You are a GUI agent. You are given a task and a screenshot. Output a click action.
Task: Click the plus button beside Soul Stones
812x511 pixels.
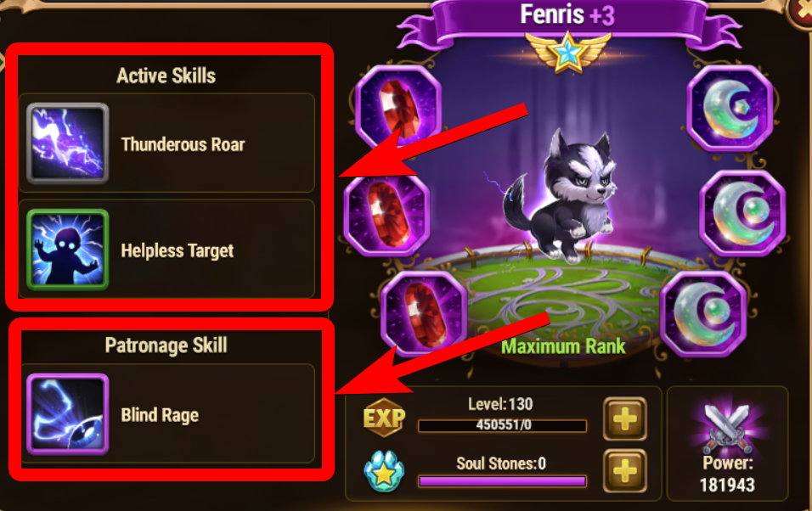[625, 471]
